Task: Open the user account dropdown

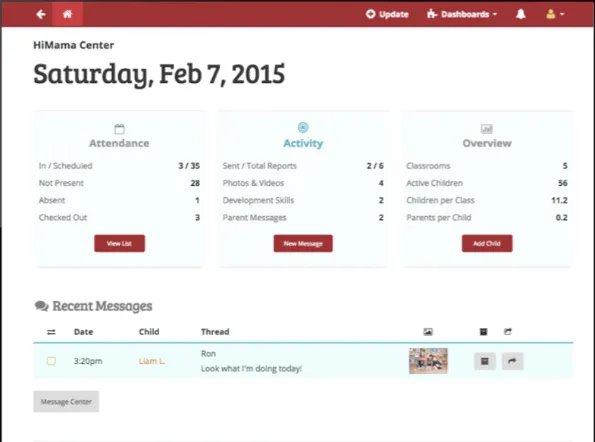Action: 555,14
